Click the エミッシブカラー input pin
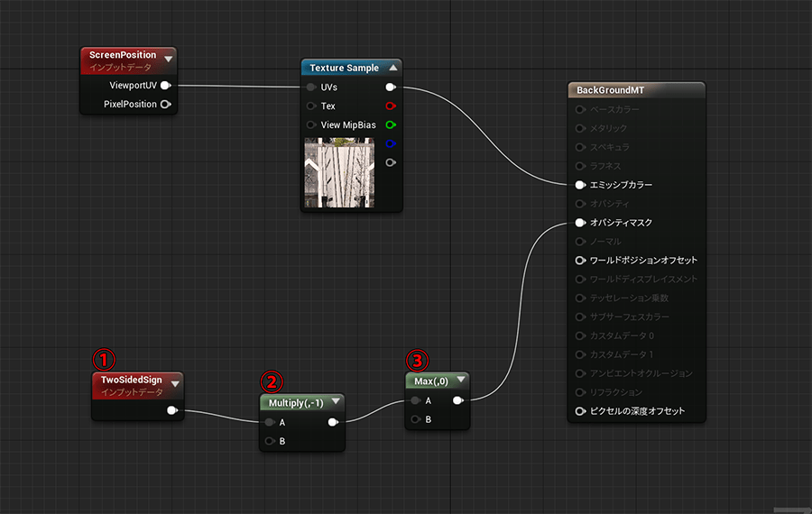812x514 pixels. [580, 185]
